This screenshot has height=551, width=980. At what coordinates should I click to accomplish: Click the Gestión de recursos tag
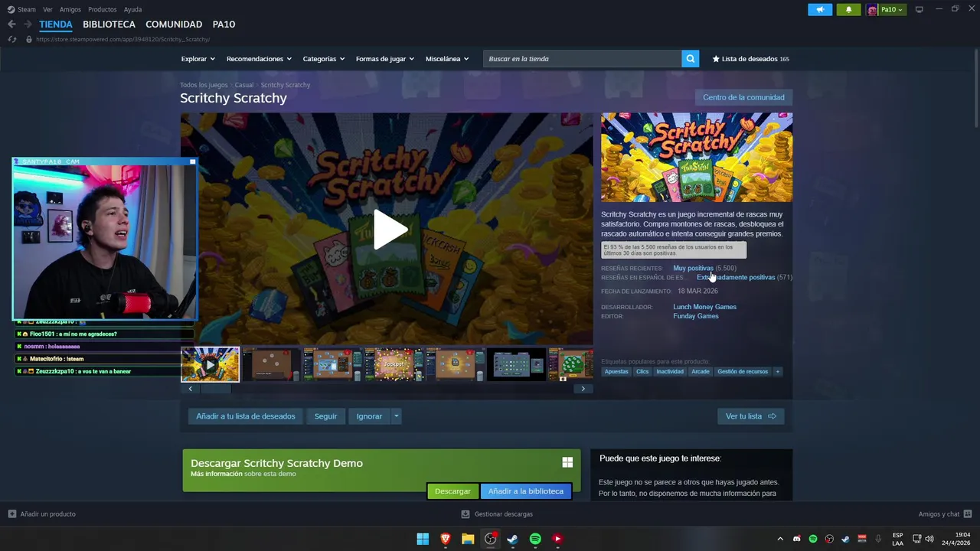pyautogui.click(x=743, y=372)
